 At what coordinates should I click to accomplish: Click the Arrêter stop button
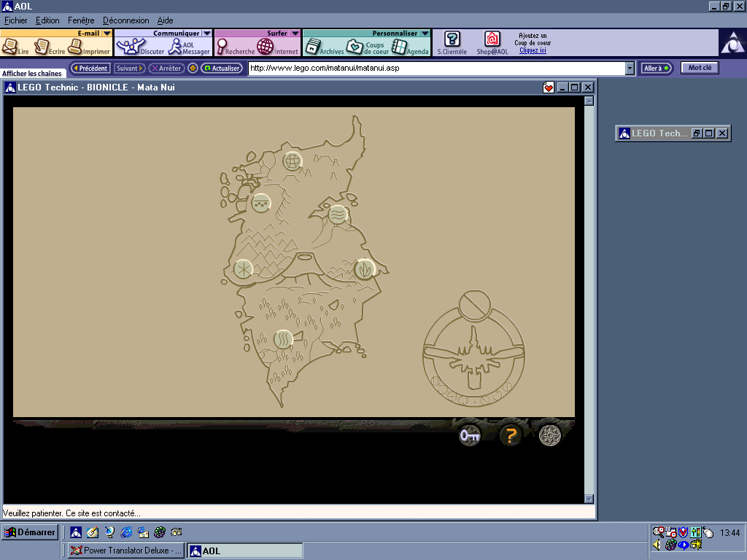166,68
